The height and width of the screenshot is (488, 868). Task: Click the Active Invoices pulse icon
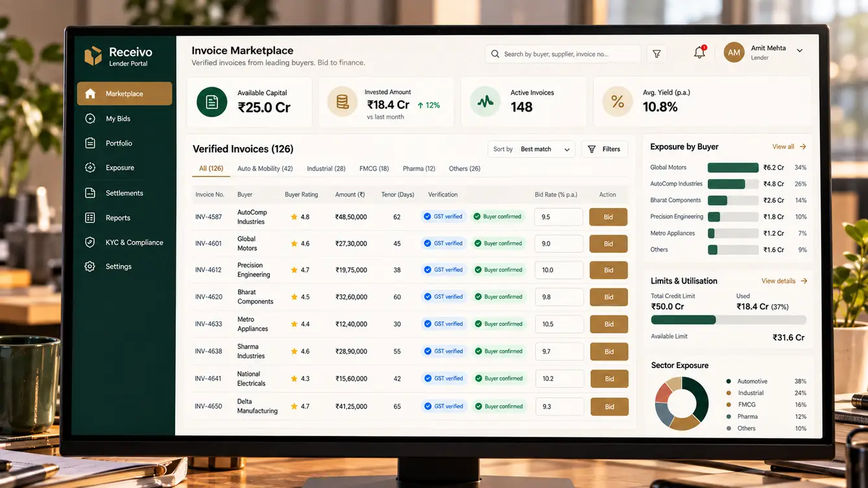click(x=485, y=102)
